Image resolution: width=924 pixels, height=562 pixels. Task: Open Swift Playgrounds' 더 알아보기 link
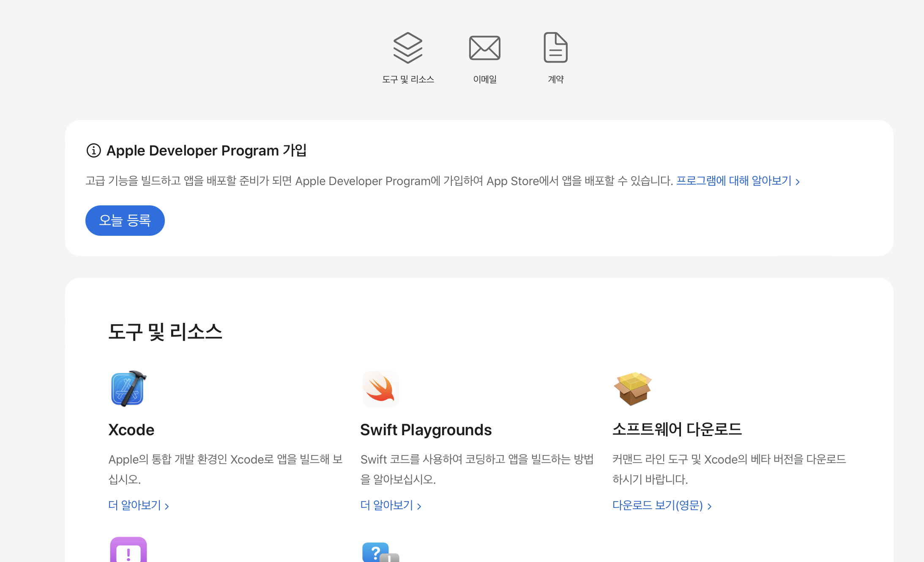tap(390, 505)
